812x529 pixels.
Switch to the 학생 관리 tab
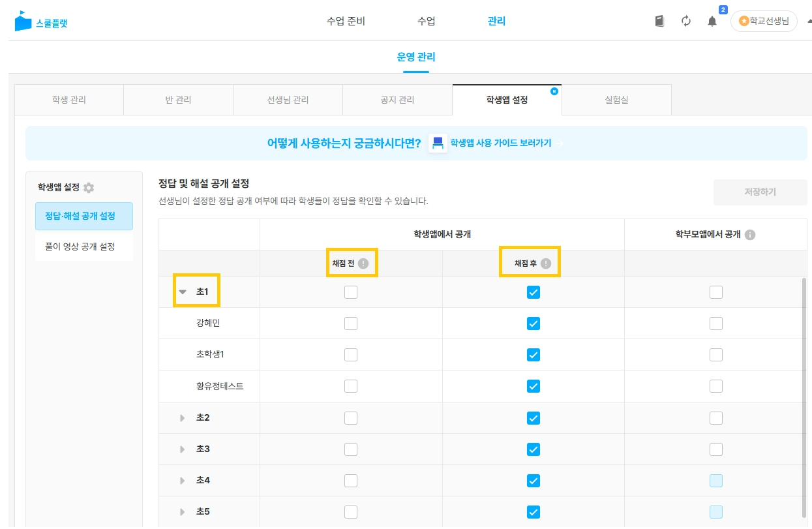[69, 100]
